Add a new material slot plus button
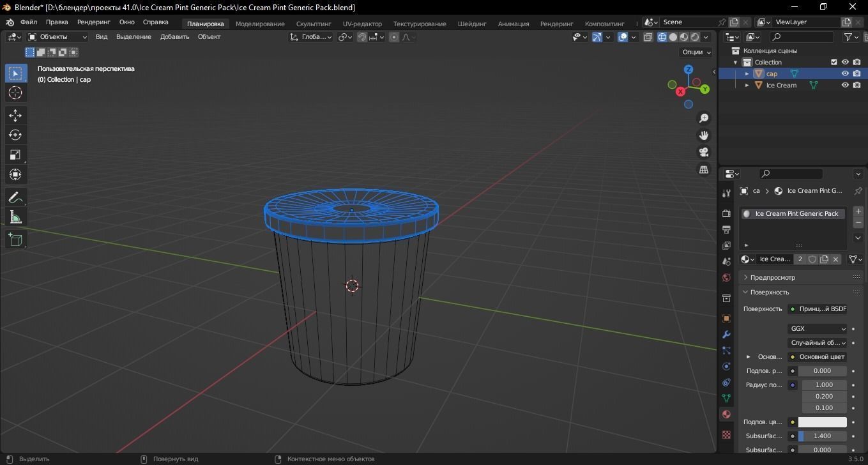 click(858, 211)
